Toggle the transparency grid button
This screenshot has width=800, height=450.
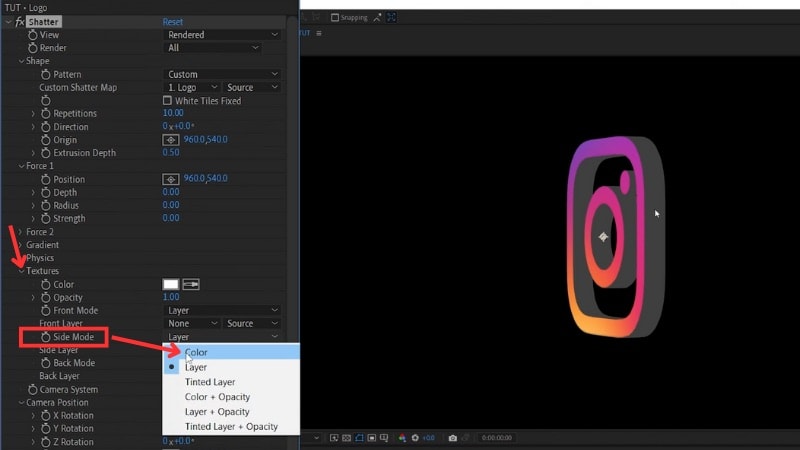346,438
